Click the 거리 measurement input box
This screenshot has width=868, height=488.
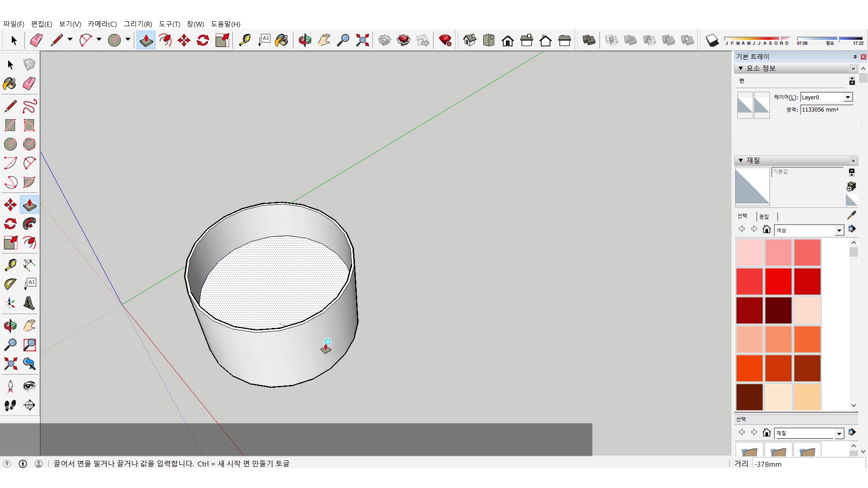(808, 464)
